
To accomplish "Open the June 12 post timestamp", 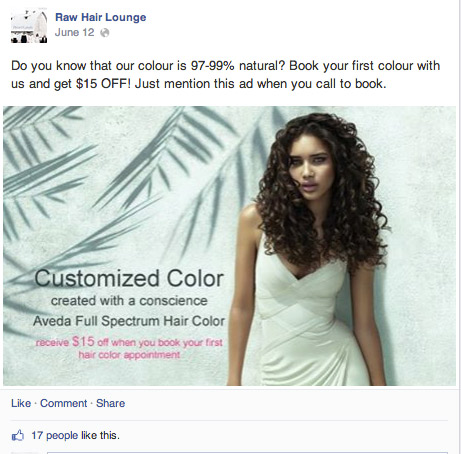I will tap(75, 33).
